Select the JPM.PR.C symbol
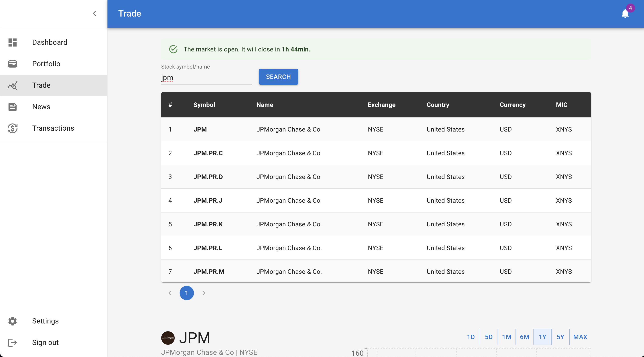Screen dimensions: 644x357 (x=208, y=153)
